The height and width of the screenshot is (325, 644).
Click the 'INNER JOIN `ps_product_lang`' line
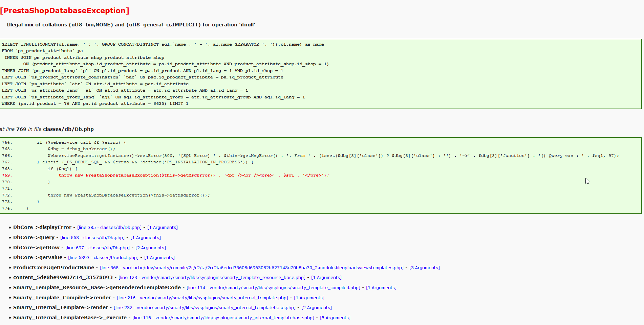pyautogui.click(x=143, y=71)
